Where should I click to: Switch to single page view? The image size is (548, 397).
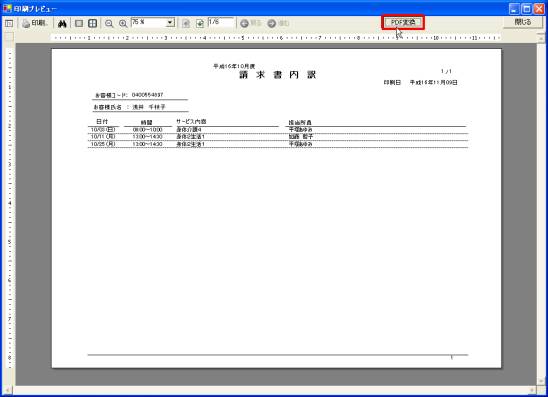click(x=79, y=23)
